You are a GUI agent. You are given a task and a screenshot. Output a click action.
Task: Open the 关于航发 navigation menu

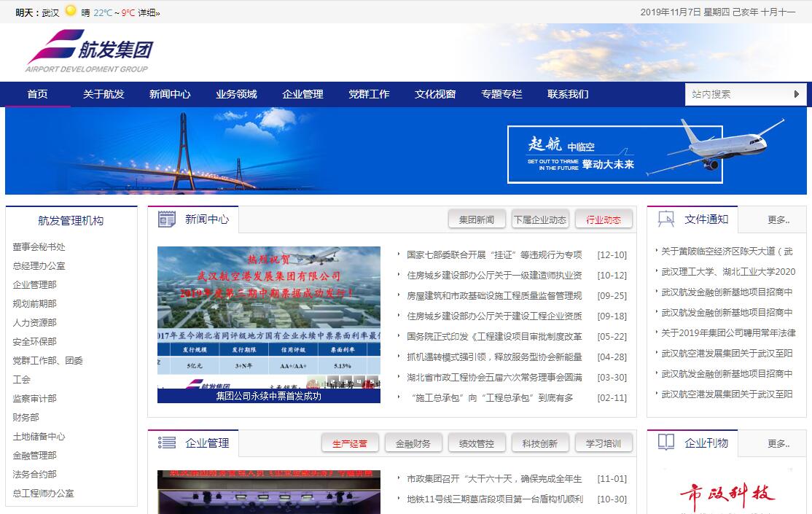[104, 94]
